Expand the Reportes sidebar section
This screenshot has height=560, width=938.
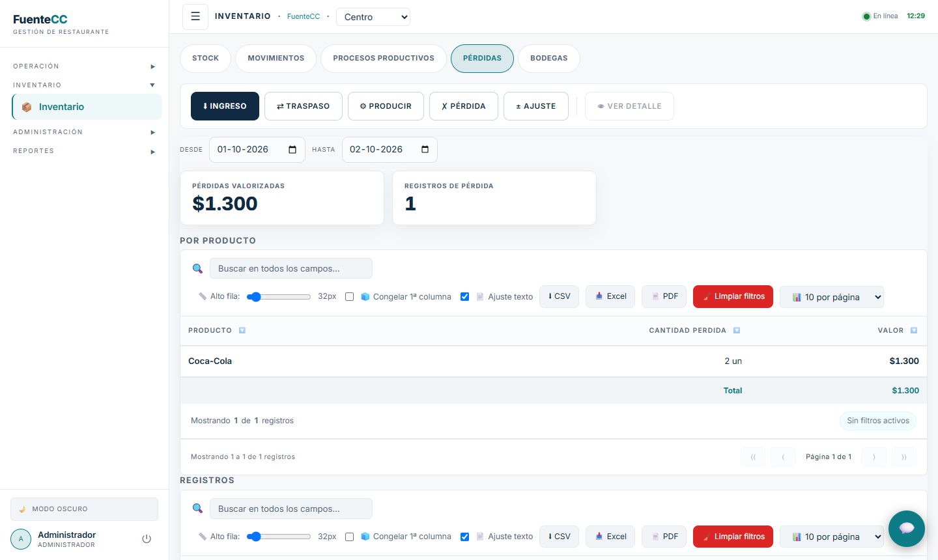coord(84,151)
